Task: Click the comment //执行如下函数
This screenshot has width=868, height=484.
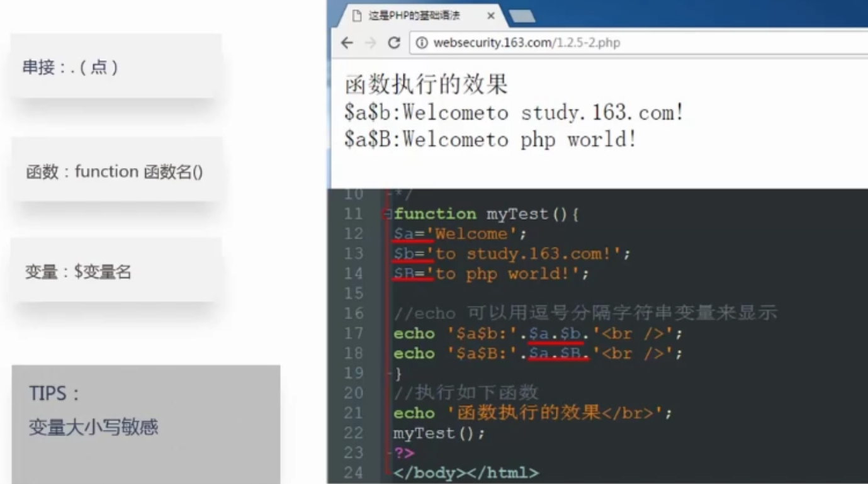Action: pos(466,393)
